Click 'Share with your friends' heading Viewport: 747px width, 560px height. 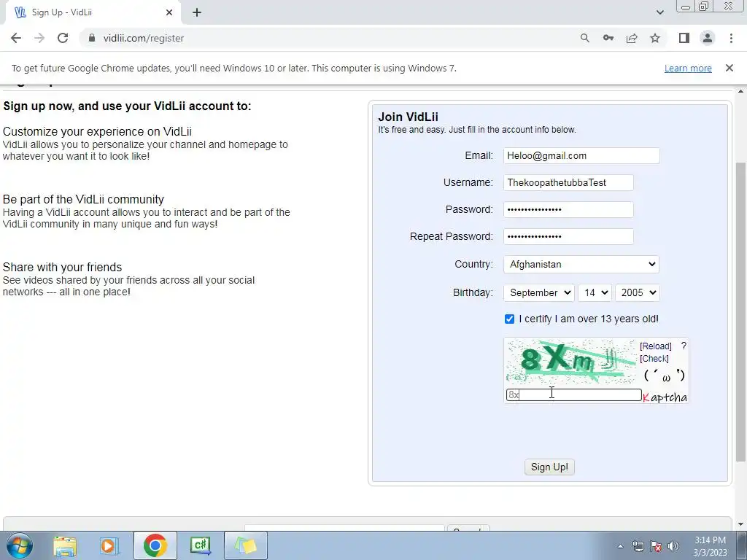[63, 267]
